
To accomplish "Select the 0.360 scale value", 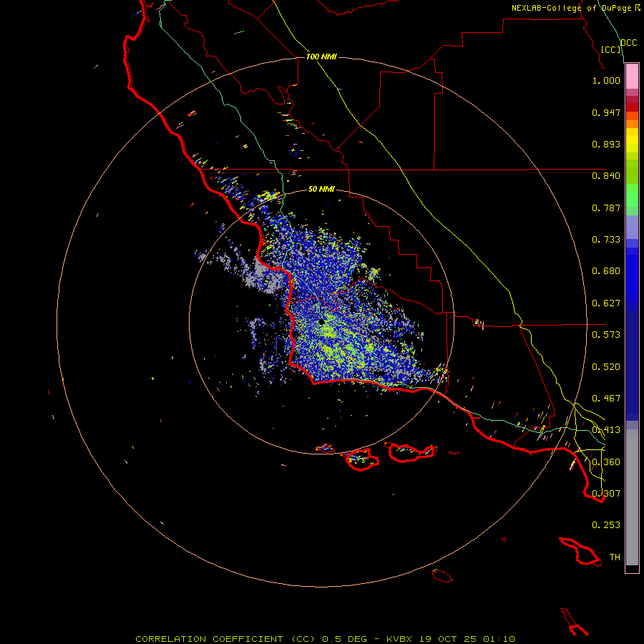I will click(x=606, y=462).
